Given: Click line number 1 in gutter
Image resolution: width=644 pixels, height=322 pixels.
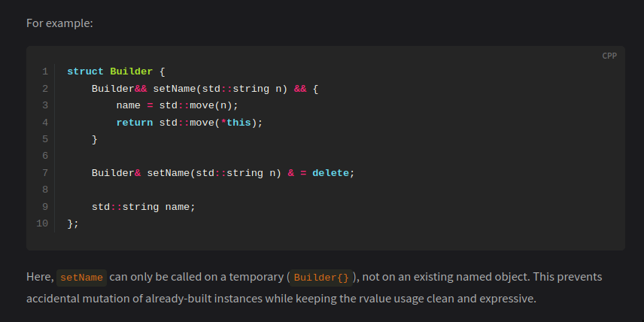Looking at the screenshot, I should click(x=45, y=71).
